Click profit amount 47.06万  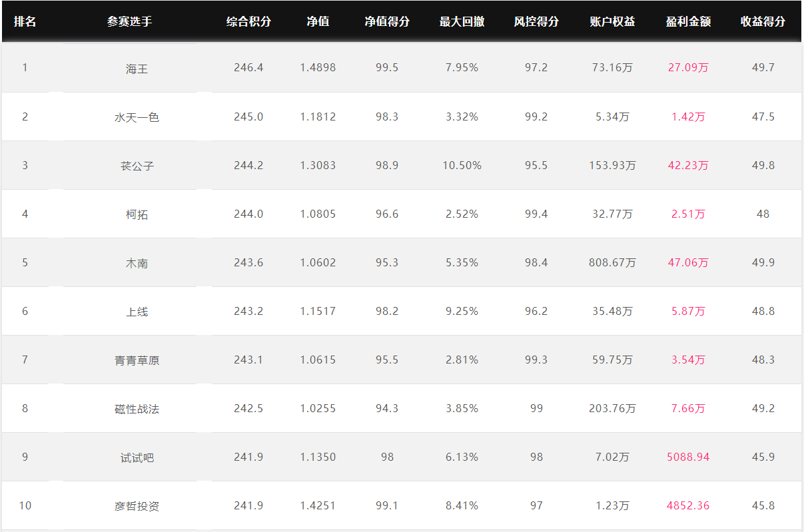688,262
